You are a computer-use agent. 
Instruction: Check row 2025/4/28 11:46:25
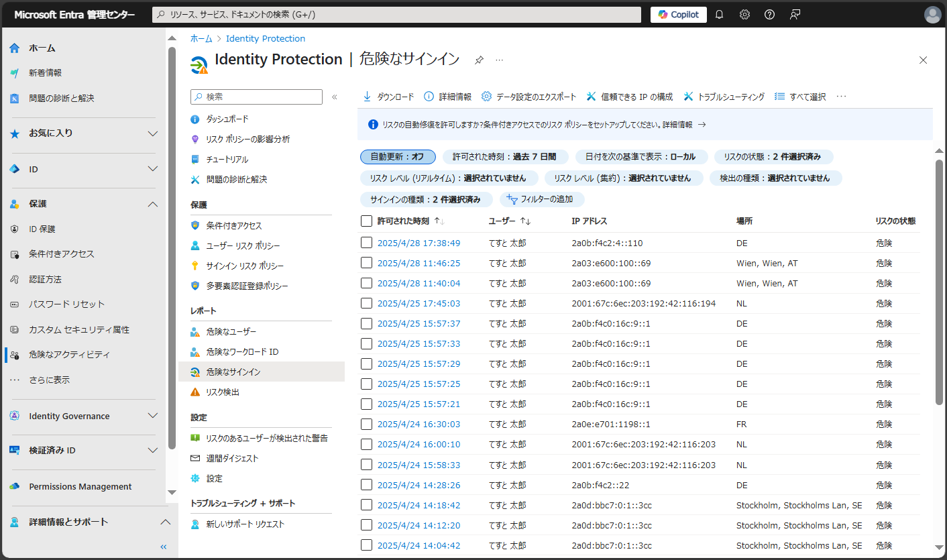click(x=366, y=263)
